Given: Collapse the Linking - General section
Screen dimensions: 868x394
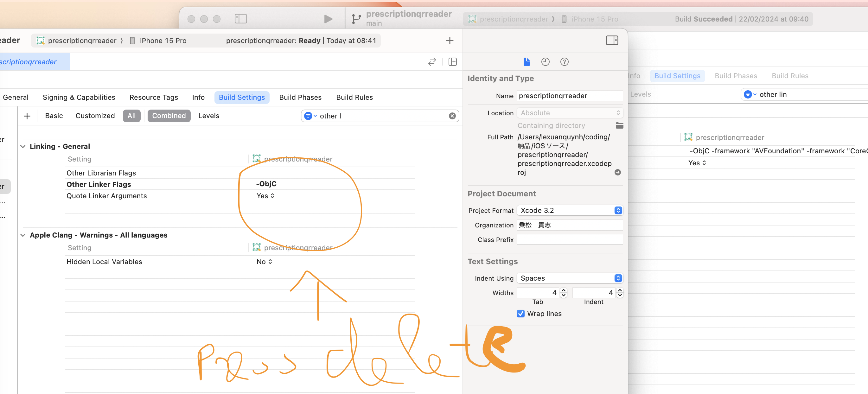Looking at the screenshot, I should 23,147.
